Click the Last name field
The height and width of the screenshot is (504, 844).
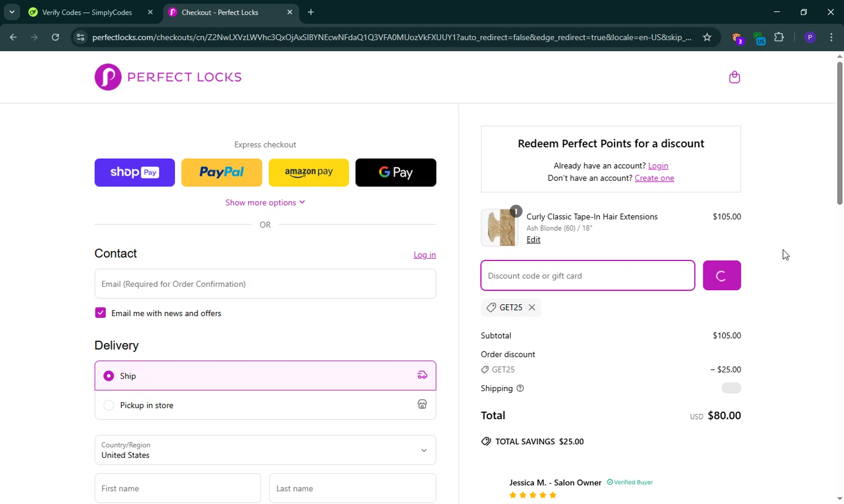point(353,488)
